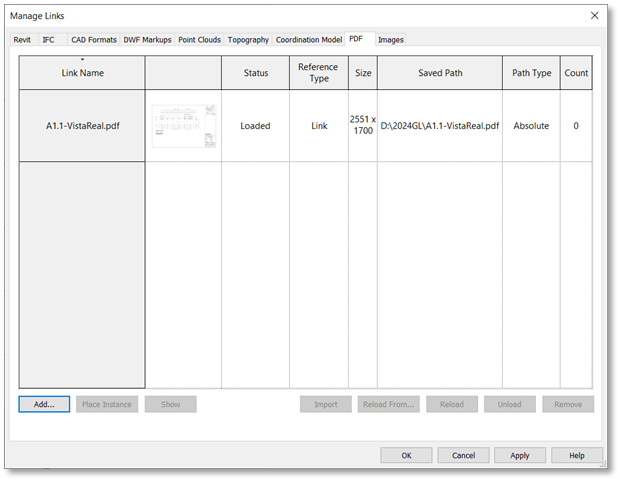
Task: Click the PDF preview thumbnail
Action: 185,127
